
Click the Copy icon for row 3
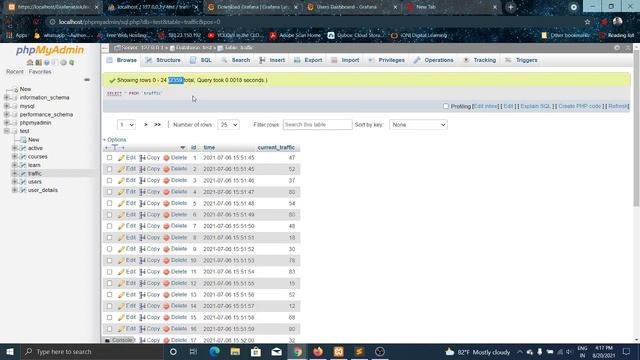tap(142, 180)
